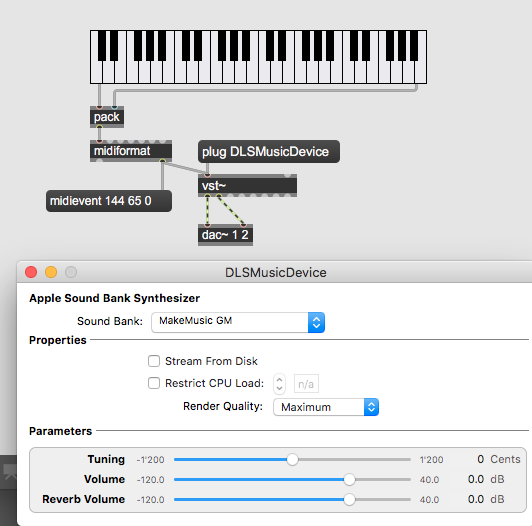The height and width of the screenshot is (526, 532).
Task: Click the Volume slider thumb
Action: point(349,480)
